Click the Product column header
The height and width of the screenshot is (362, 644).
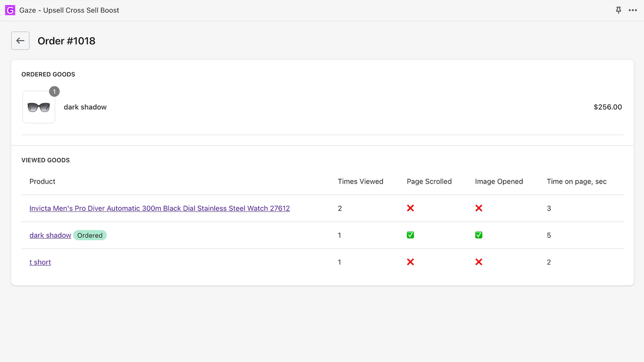(x=42, y=182)
